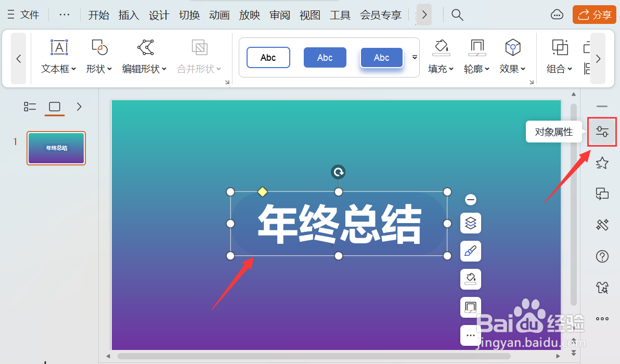Collapse the floating toolbar with the minus button
Image resolution: width=620 pixels, height=364 pixels.
pyautogui.click(x=470, y=199)
